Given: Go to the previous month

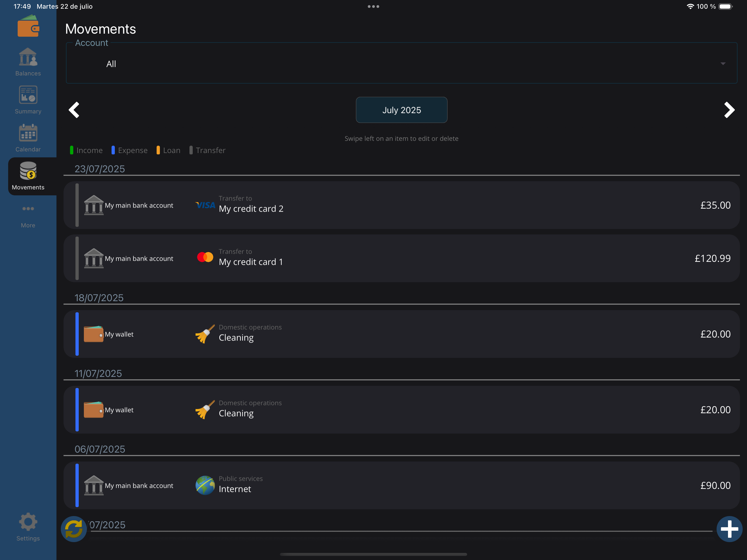Looking at the screenshot, I should tap(74, 110).
